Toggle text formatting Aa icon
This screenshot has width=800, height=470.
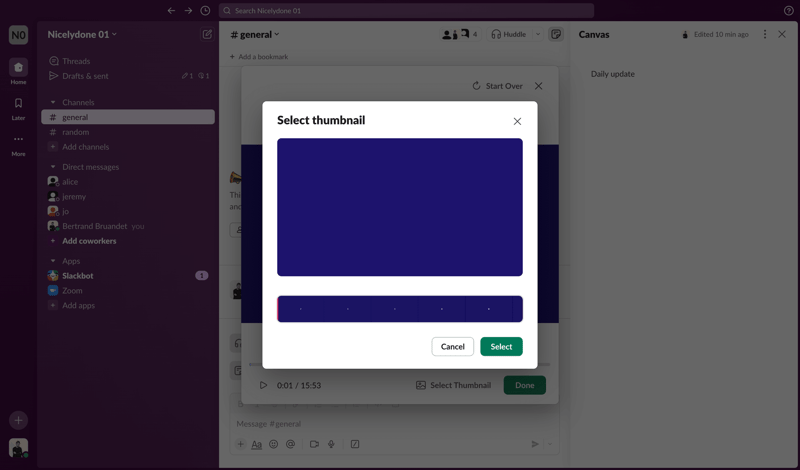pyautogui.click(x=257, y=444)
